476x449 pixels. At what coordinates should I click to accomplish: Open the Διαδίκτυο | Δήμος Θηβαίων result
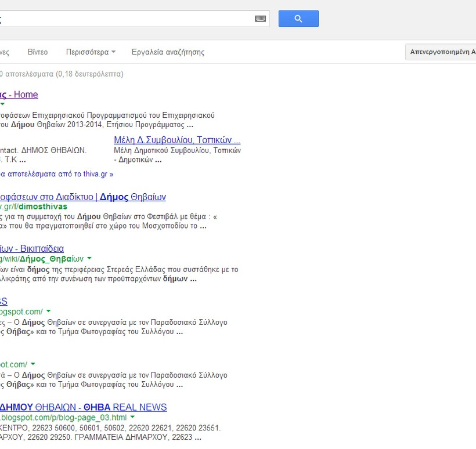coord(83,197)
